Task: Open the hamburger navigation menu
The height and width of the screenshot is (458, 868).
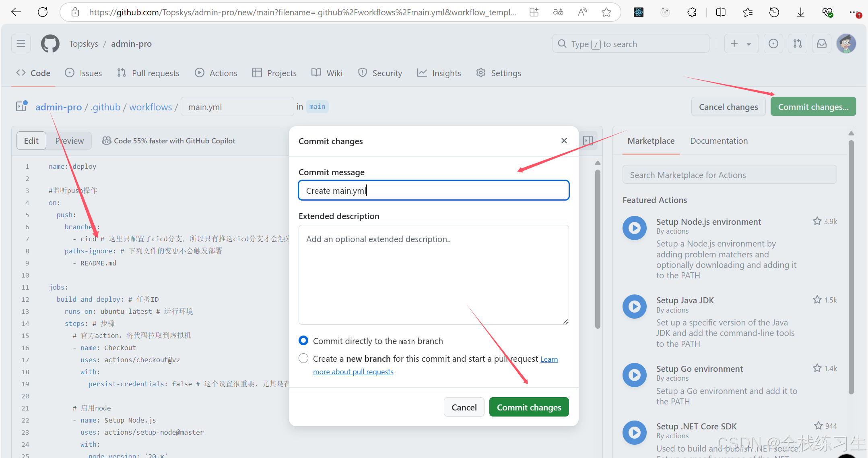Action: [21, 44]
